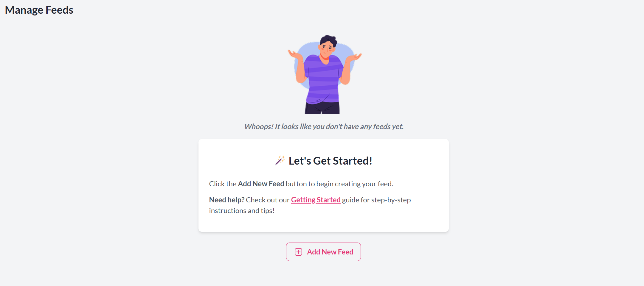The image size is (644, 286).
Task: Click the magic wand icon
Action: (x=280, y=160)
